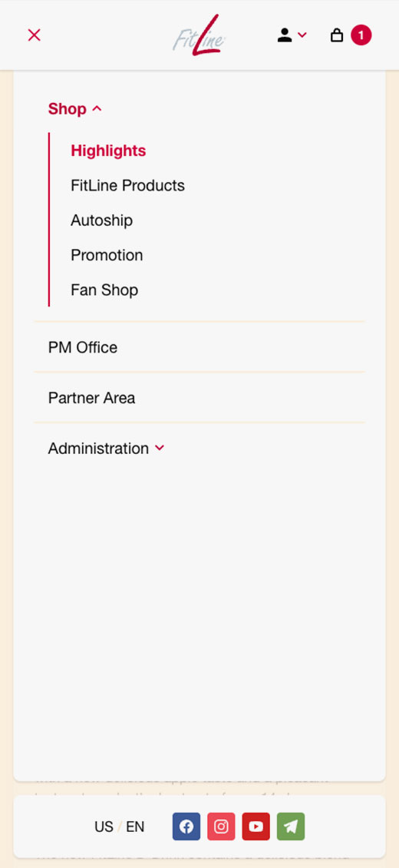Open the Autoship menu item

(102, 220)
